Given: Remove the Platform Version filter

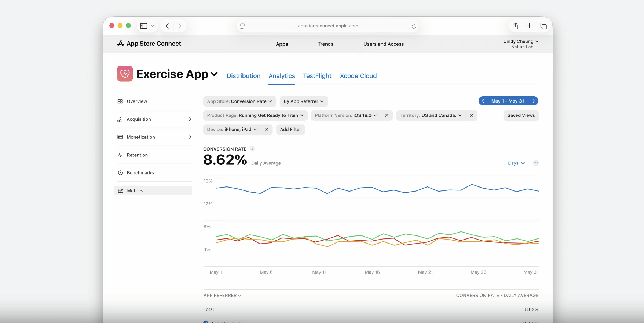Looking at the screenshot, I should pos(387,115).
